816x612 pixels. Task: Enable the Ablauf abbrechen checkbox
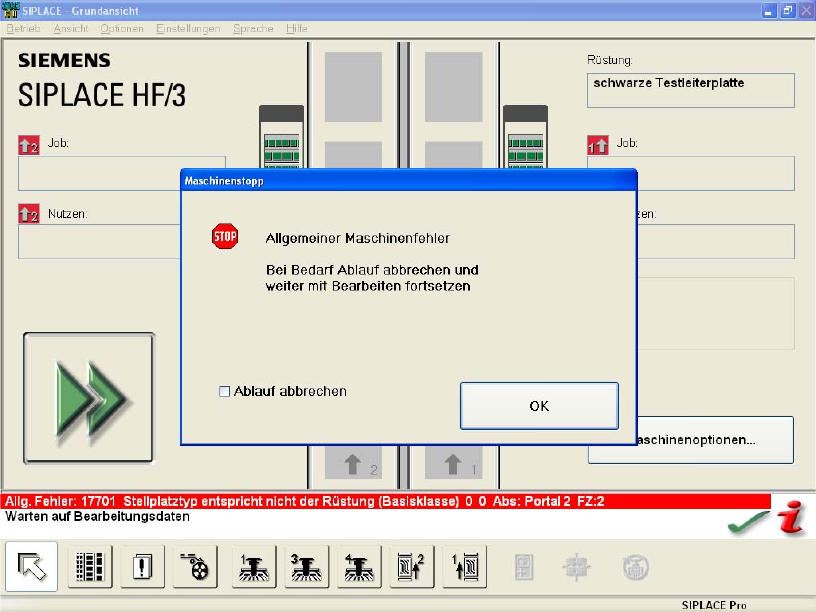pos(224,391)
